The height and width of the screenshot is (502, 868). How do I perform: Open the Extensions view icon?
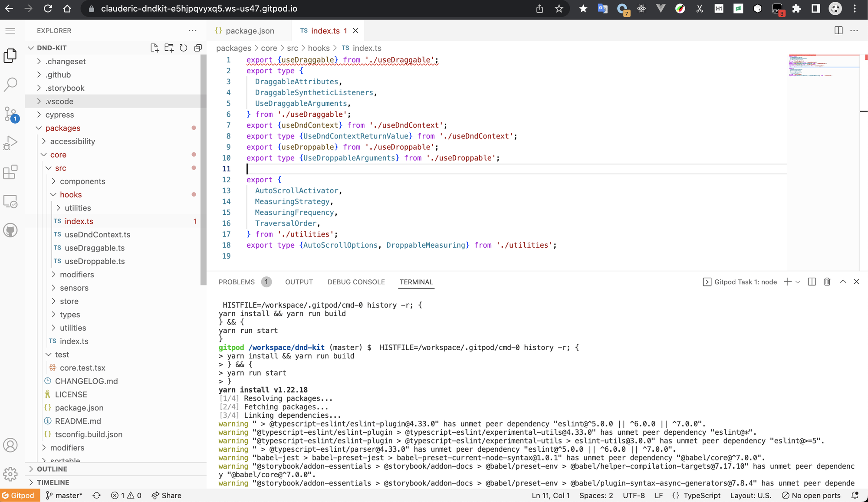point(10,172)
